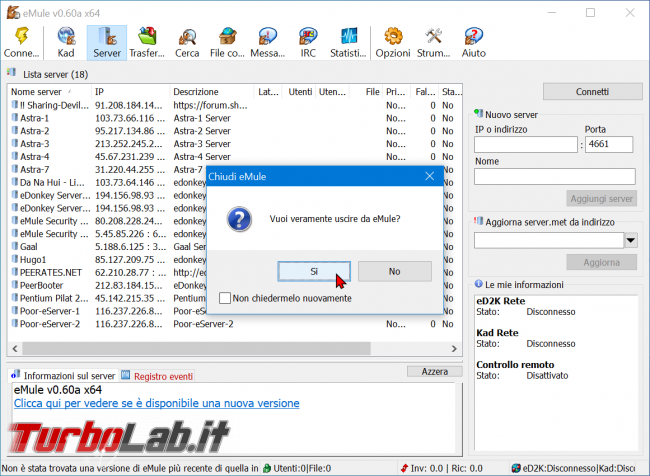
Task: Click the server list horizontal scrollbar thumb
Action: [196, 348]
